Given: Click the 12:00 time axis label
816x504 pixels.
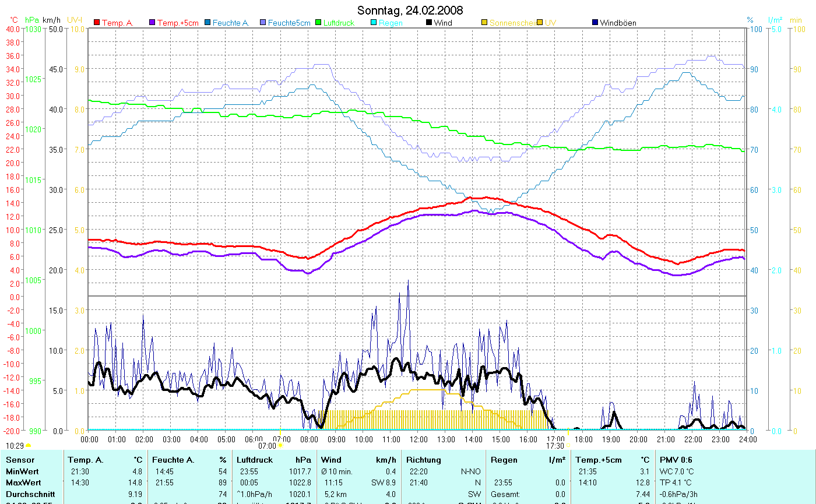Looking at the screenshot, I should 418,439.
